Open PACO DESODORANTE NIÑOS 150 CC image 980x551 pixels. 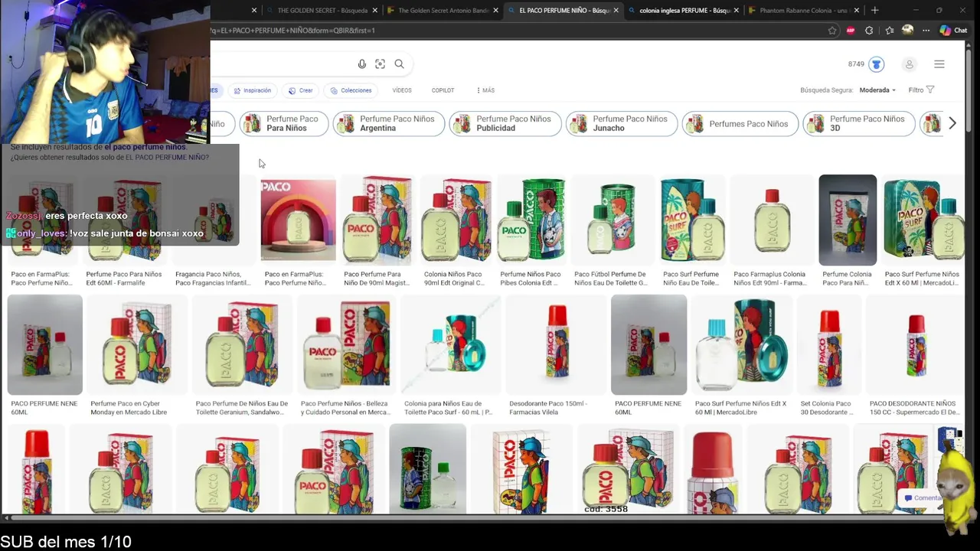pyautogui.click(x=916, y=345)
